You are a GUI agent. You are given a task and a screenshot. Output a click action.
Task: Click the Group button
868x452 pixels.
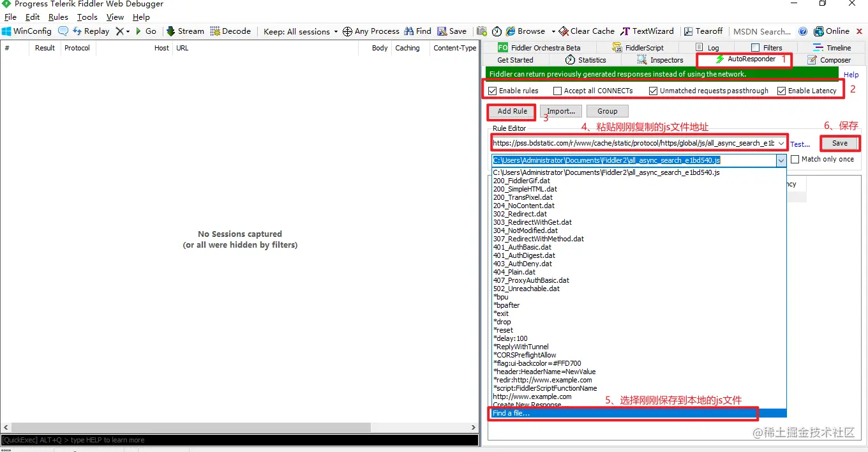coord(608,111)
